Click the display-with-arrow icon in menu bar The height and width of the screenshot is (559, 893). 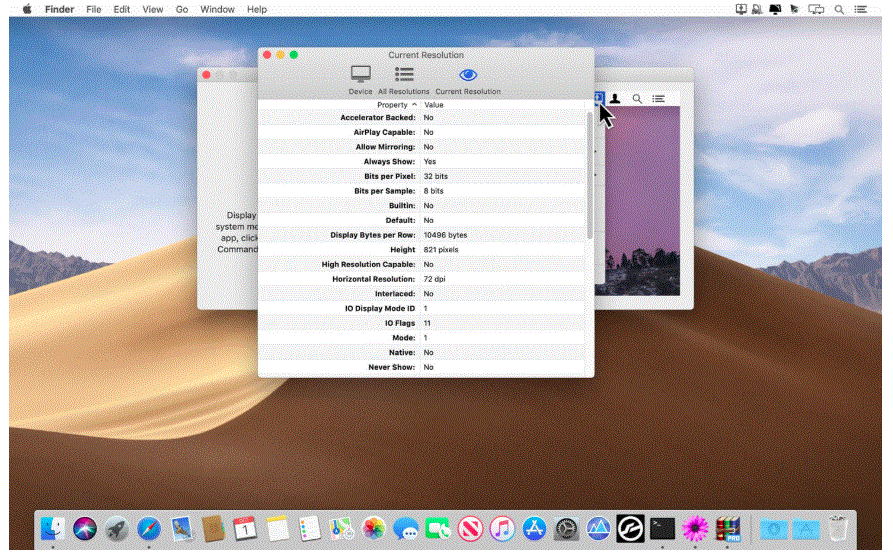740,9
